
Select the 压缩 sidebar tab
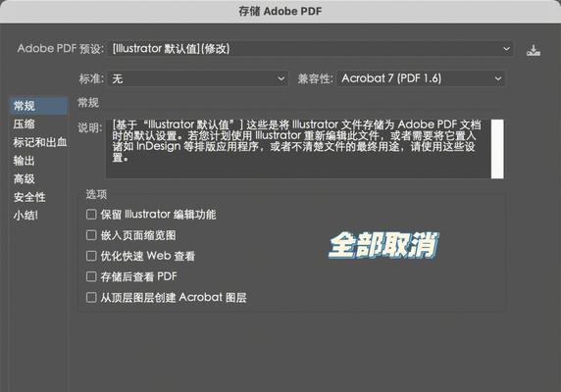[x=24, y=124]
